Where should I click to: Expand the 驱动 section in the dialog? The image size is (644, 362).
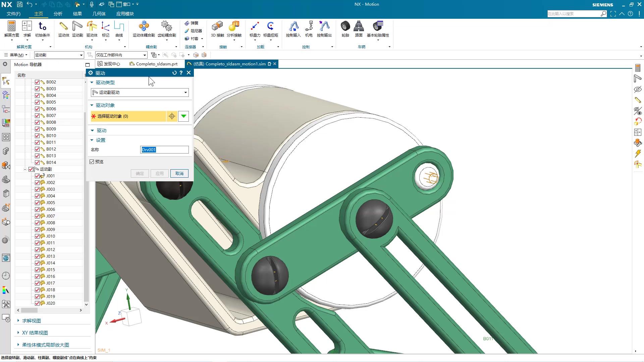tap(101, 130)
